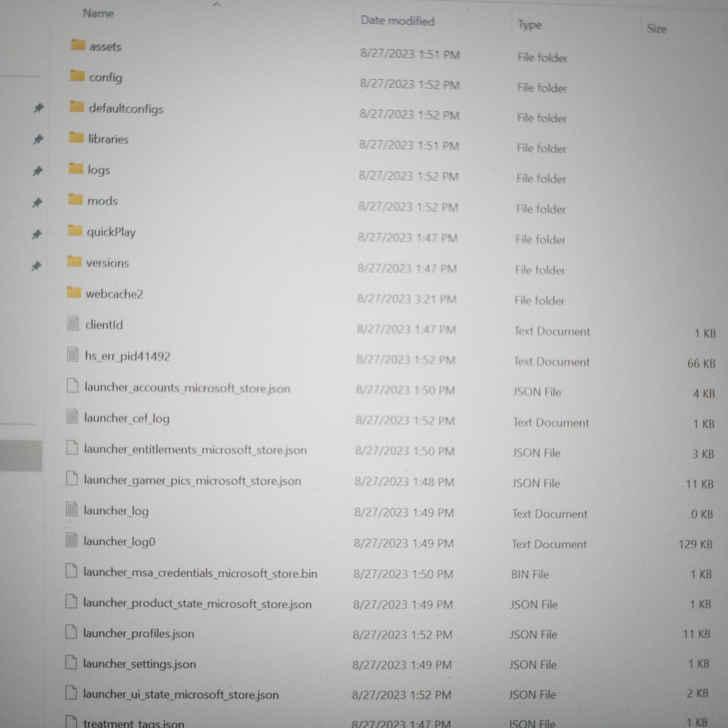This screenshot has width=728, height=728.
Task: Sort files by Name column header
Action: [x=98, y=14]
